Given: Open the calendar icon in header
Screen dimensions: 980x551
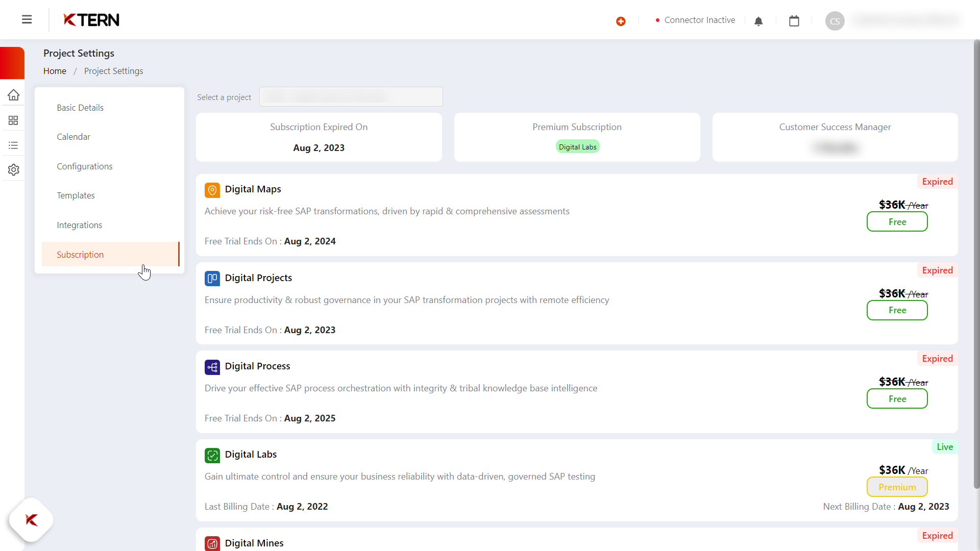Looking at the screenshot, I should click(x=794, y=21).
